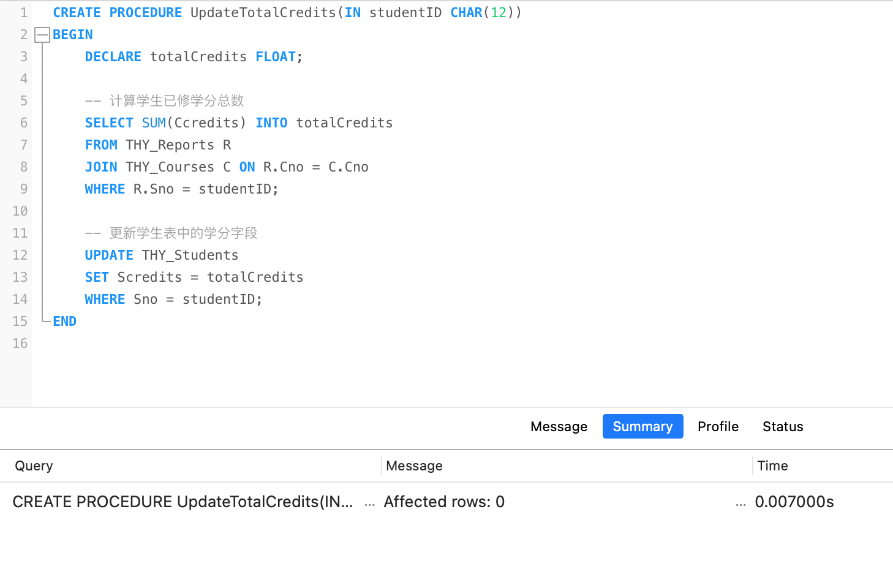Viewport: 893px width, 588px height.
Task: Select the CREATE PROCEDURE result row query cell
Action: point(183,502)
